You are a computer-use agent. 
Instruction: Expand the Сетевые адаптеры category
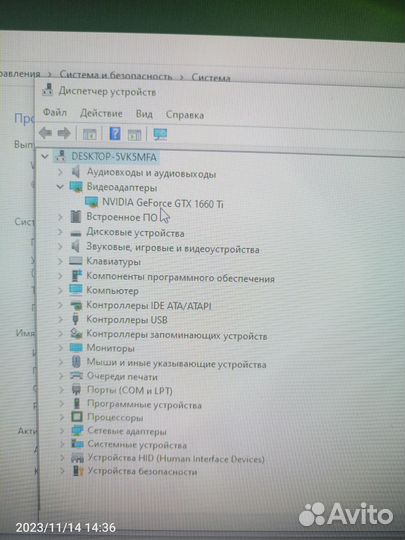[62, 431]
